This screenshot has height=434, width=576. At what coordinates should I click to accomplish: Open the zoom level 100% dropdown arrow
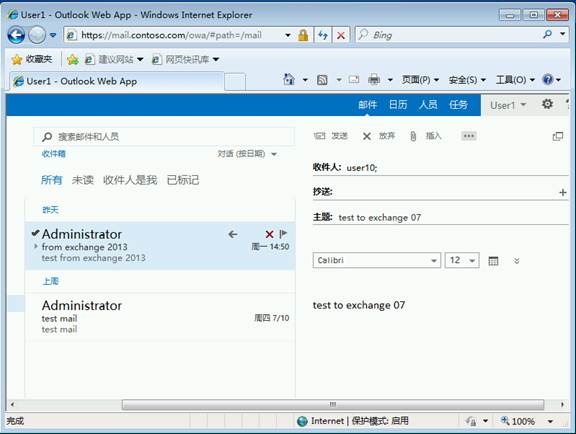click(x=550, y=421)
